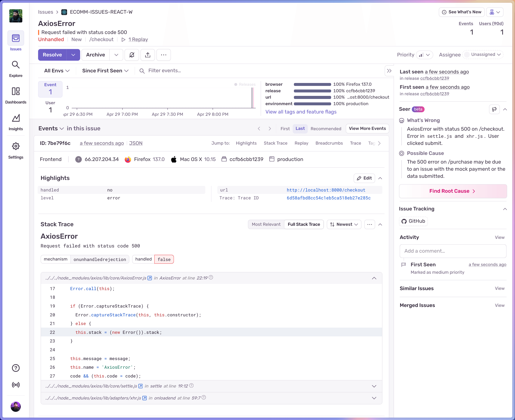Image resolution: width=515 pixels, height=420 pixels.
Task: Open the more actions ellipsis menu
Action: click(164, 55)
